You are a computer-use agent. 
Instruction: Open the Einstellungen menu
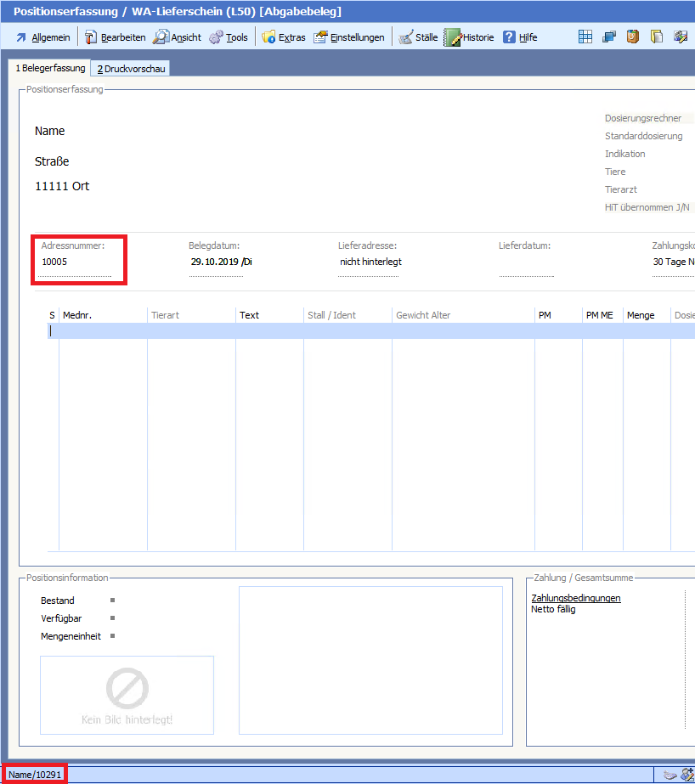click(348, 37)
